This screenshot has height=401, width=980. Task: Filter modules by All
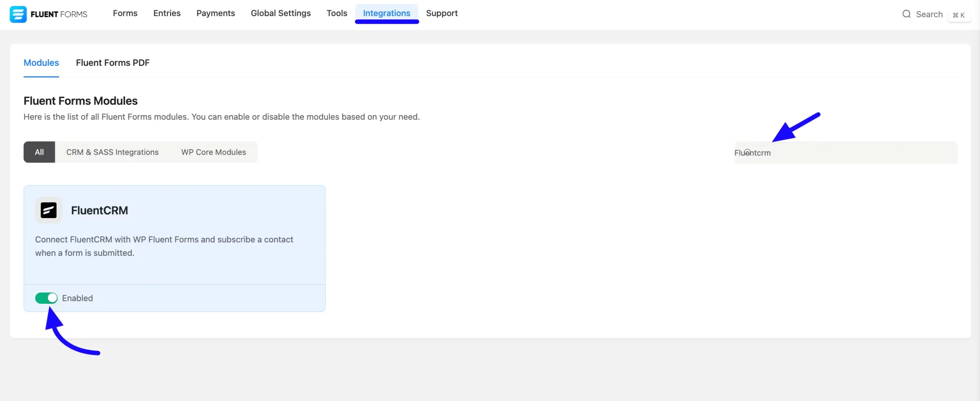(39, 152)
